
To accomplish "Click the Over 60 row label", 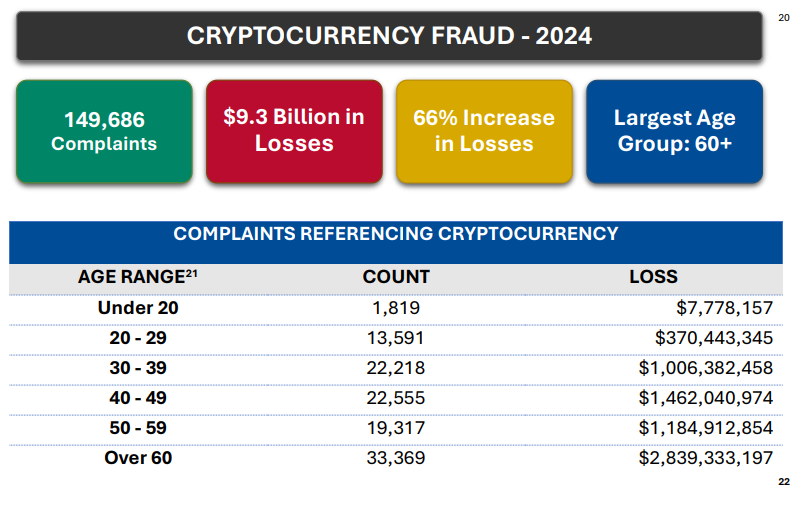I will point(138,458).
